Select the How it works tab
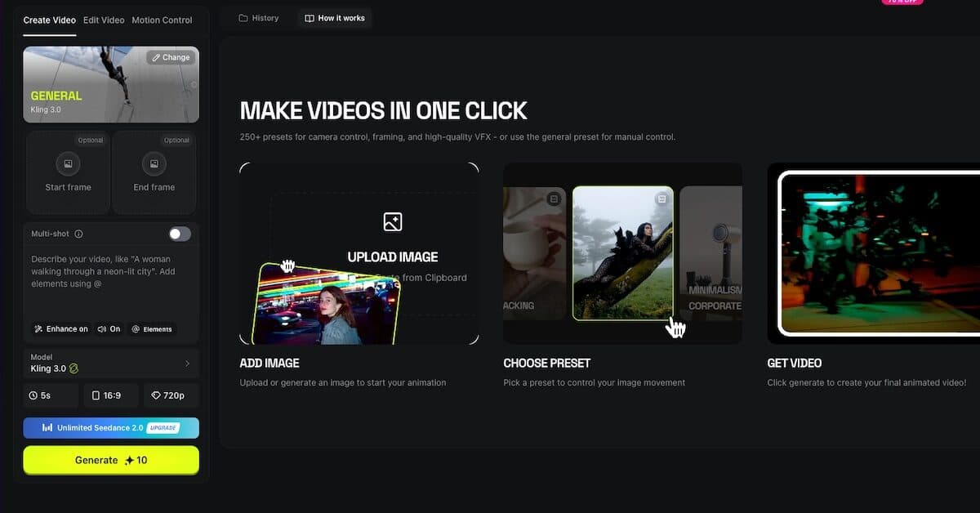This screenshot has width=980, height=513. point(335,18)
